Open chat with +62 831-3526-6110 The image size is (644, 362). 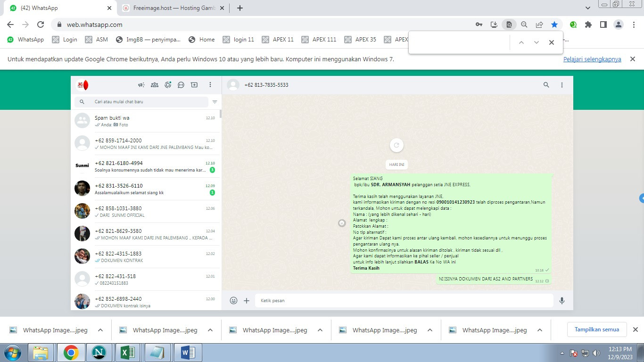click(146, 189)
